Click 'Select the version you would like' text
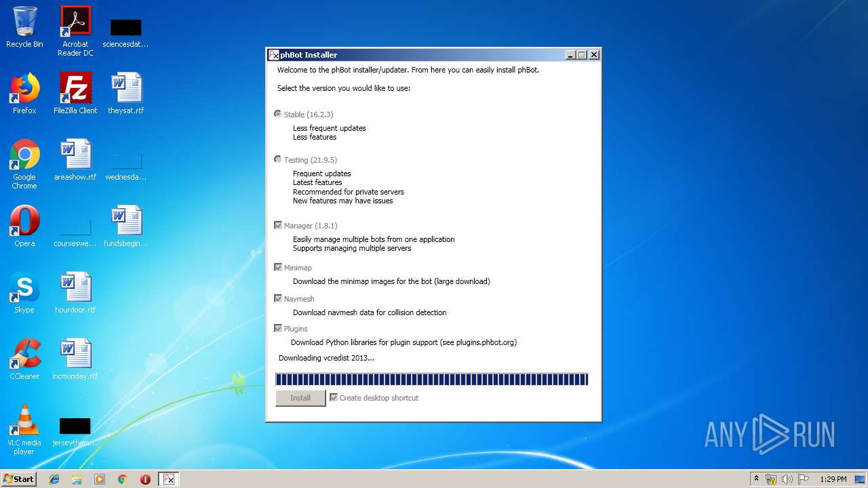This screenshot has height=488, width=868. click(344, 88)
